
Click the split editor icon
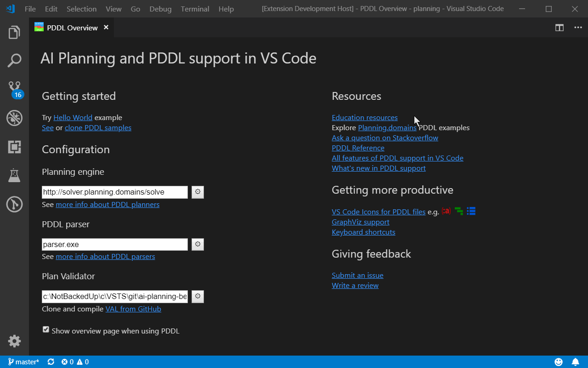[560, 28]
